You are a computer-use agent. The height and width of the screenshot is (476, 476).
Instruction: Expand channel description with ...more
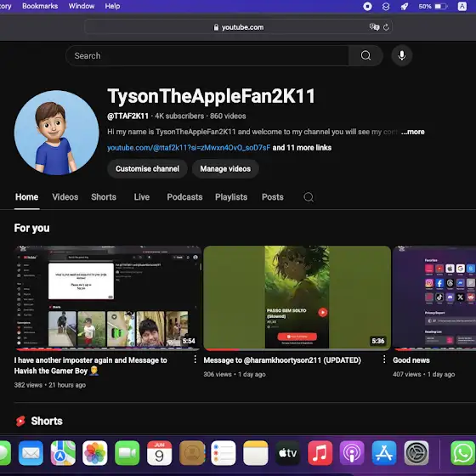coord(412,132)
